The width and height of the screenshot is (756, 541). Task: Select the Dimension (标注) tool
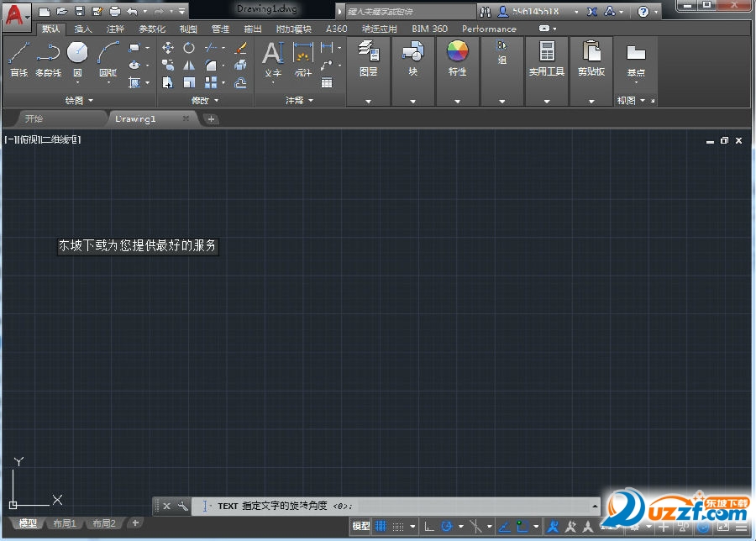[x=303, y=60]
